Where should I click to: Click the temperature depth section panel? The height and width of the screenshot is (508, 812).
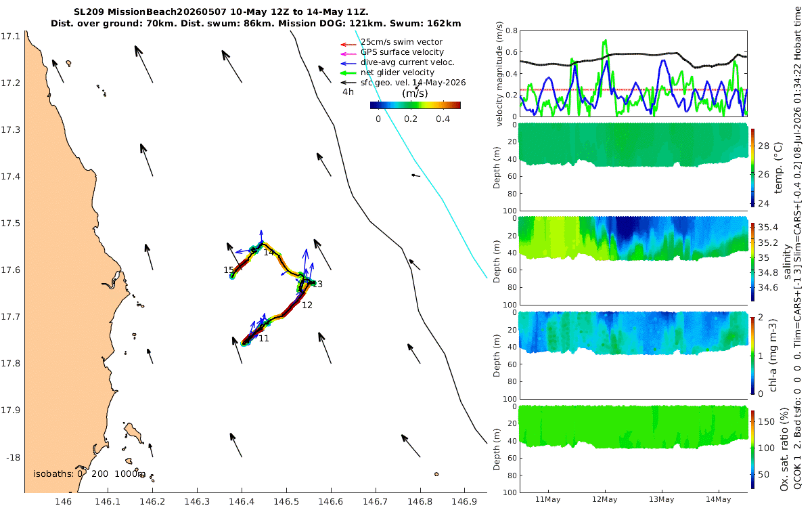(633, 166)
